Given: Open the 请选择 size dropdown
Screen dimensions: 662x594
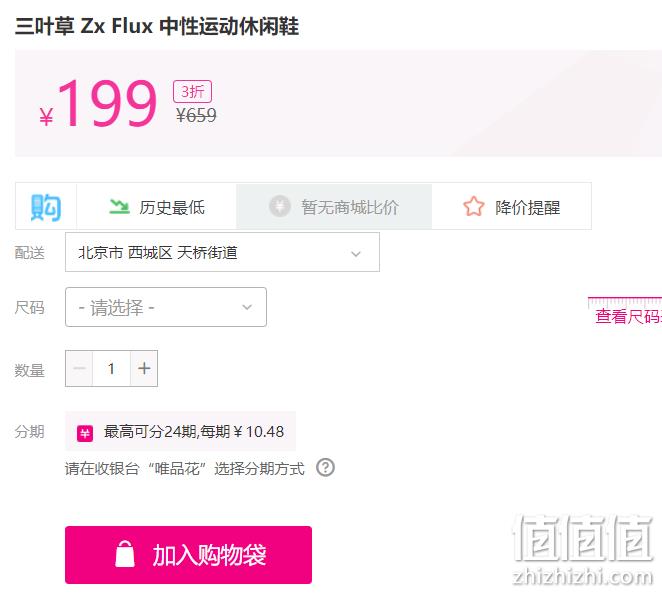Looking at the screenshot, I should pos(166,307).
